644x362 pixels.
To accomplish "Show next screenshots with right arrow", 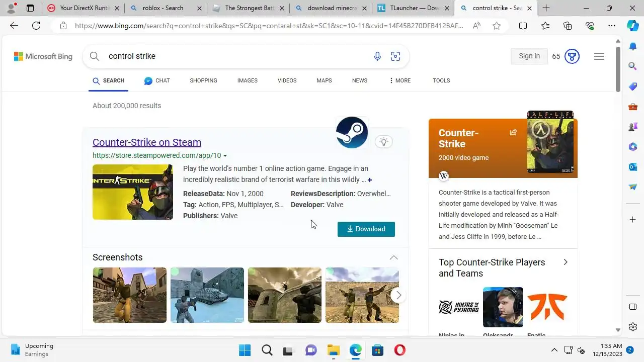I will pyautogui.click(x=398, y=295).
